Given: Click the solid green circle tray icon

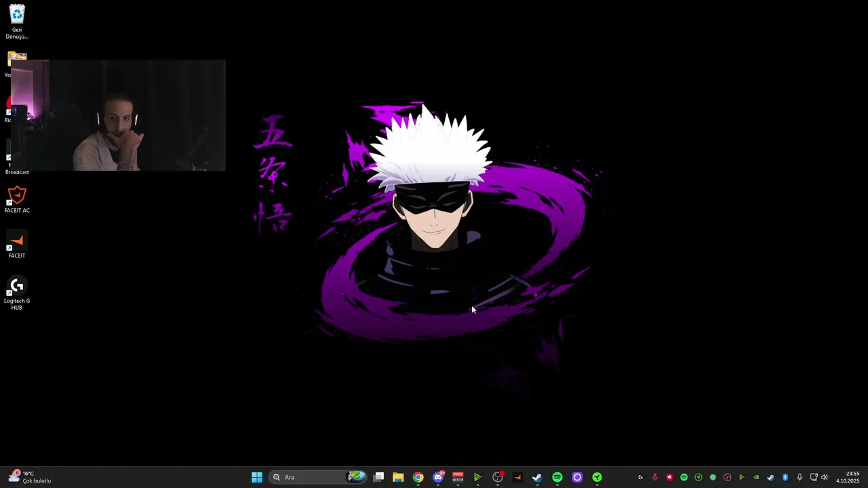Looking at the screenshot, I should click(x=713, y=477).
